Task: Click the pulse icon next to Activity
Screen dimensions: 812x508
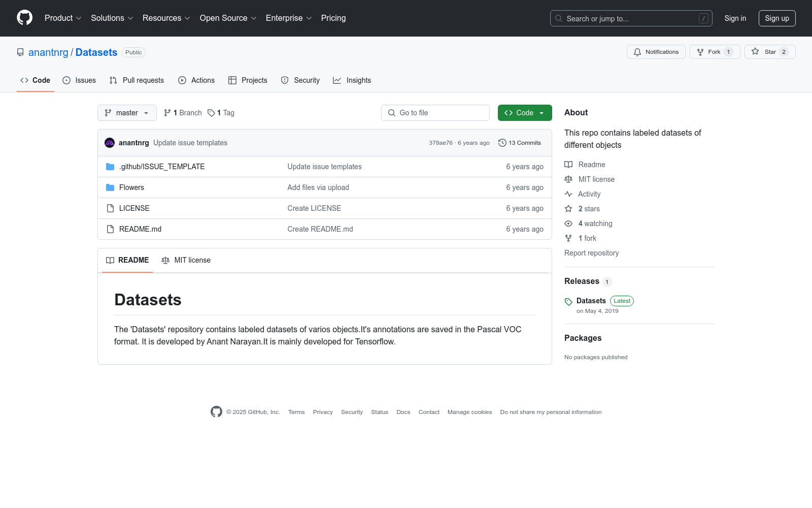Action: point(568,194)
